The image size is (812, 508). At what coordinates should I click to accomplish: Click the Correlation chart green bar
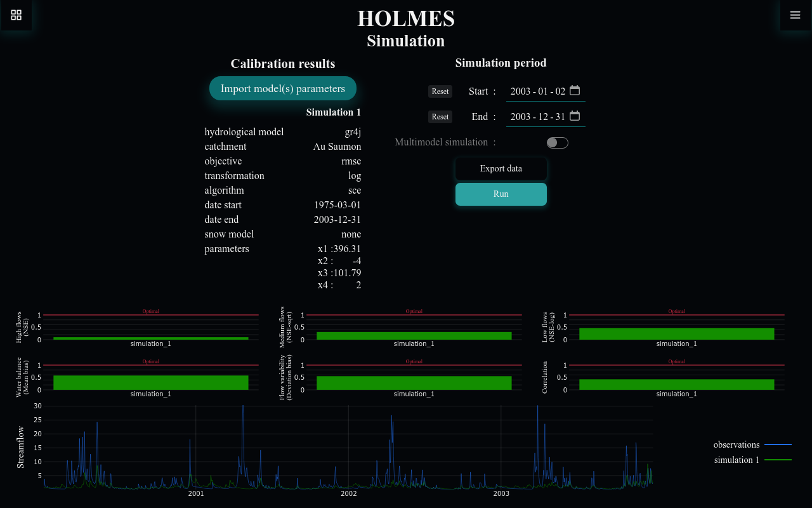point(676,384)
